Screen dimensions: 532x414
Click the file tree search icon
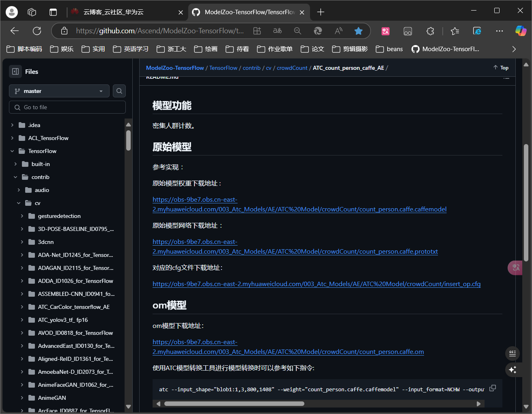(x=119, y=91)
